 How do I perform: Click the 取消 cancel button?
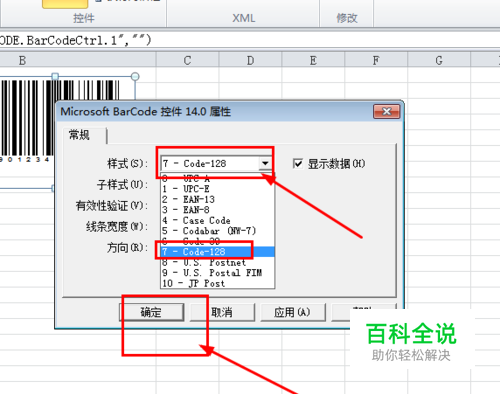222,312
